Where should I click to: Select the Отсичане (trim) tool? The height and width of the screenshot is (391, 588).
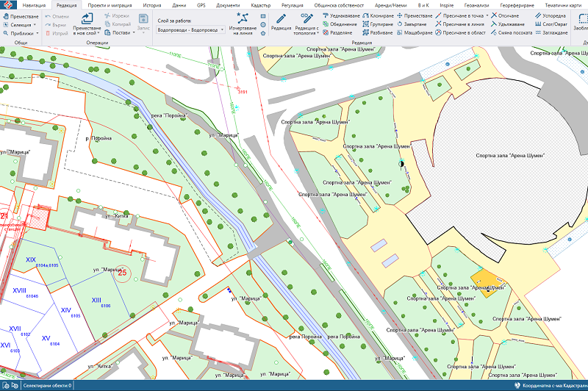pyautogui.click(x=504, y=15)
